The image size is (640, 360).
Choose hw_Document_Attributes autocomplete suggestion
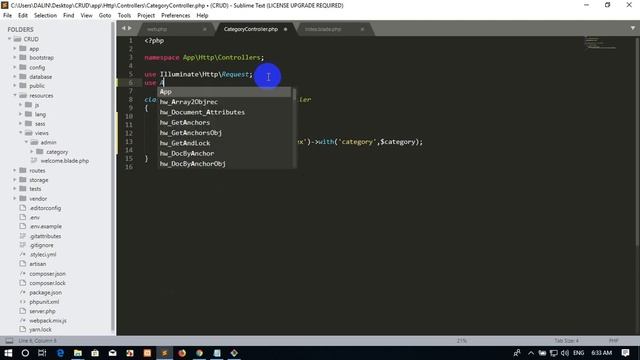pyautogui.click(x=225, y=112)
